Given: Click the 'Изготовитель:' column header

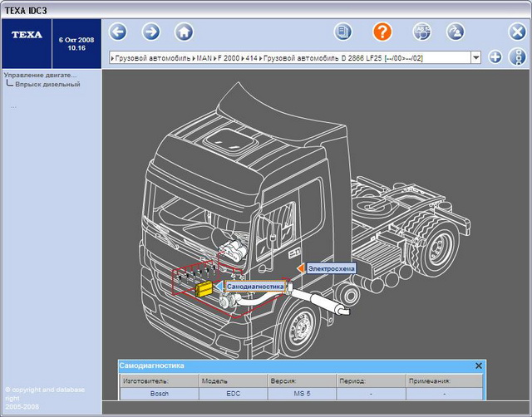Looking at the screenshot, I should click(160, 381).
